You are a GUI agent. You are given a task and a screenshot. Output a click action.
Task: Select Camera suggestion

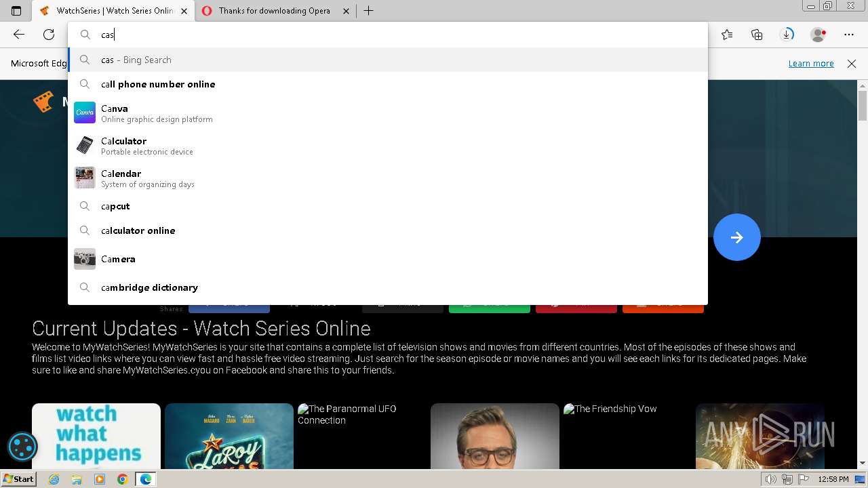[388, 259]
